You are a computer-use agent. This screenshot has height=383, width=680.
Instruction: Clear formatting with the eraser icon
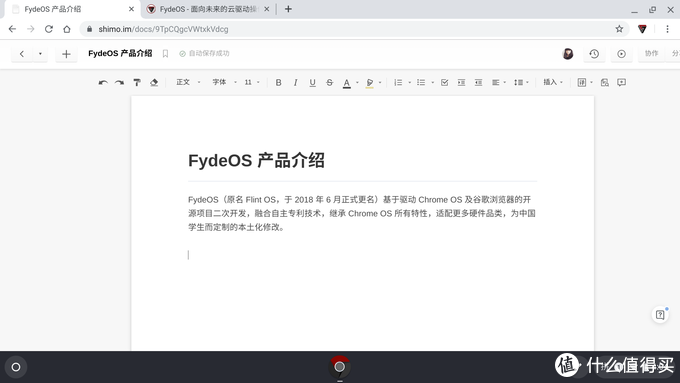pos(154,82)
